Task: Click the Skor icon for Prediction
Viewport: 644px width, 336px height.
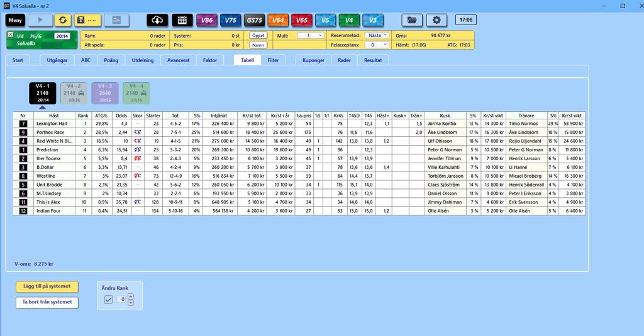Action: 138,149
